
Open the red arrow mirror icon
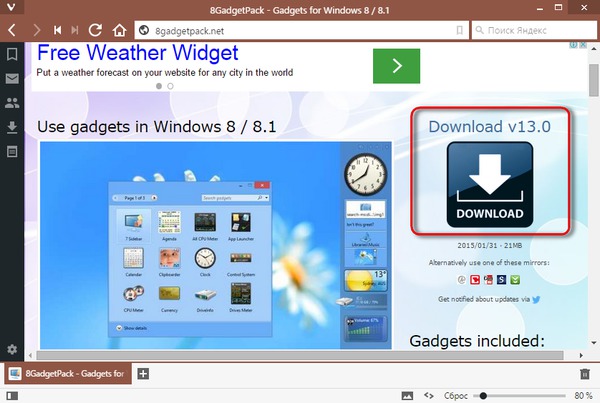(x=475, y=280)
